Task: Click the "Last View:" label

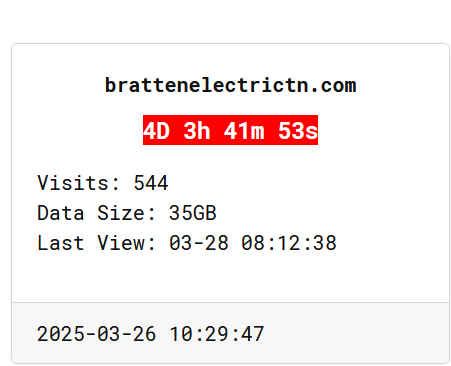Action: [96, 243]
